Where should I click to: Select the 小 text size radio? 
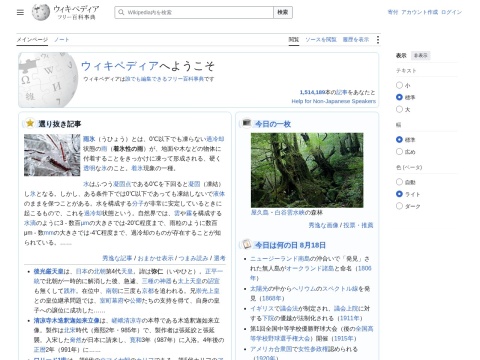click(399, 85)
